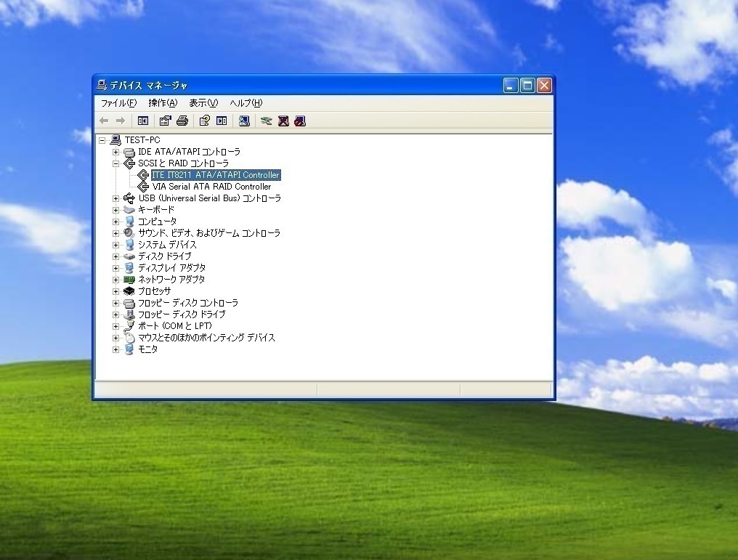Expand the コンピュータ node
This screenshot has height=560, width=738.
click(x=115, y=222)
